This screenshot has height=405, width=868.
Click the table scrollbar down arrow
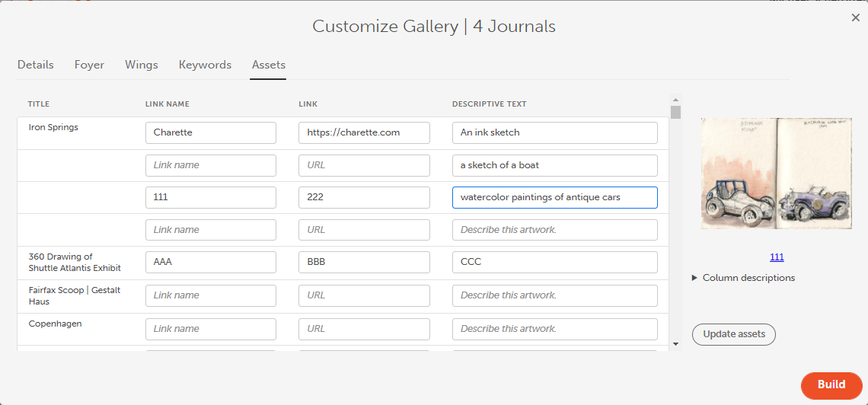pyautogui.click(x=675, y=344)
